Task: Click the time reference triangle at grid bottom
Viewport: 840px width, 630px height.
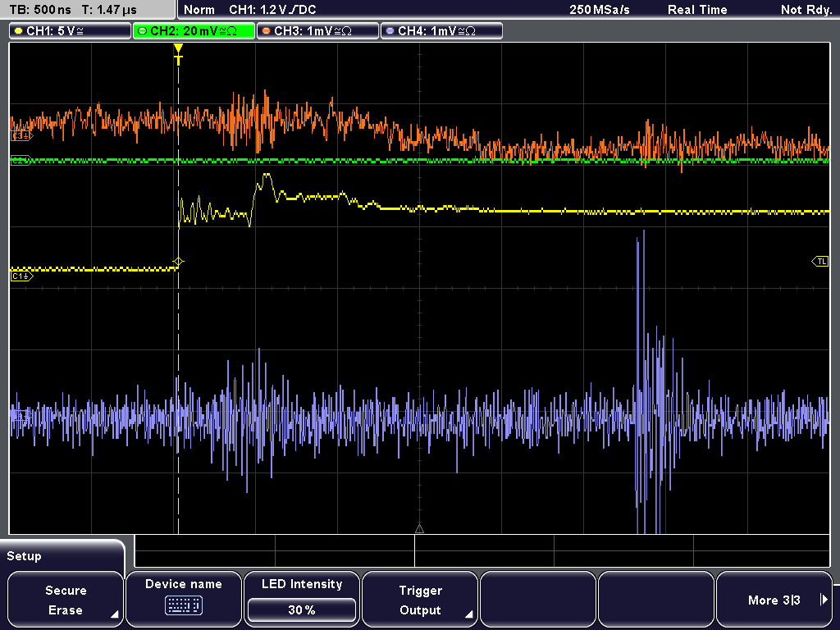Action: 419,529
